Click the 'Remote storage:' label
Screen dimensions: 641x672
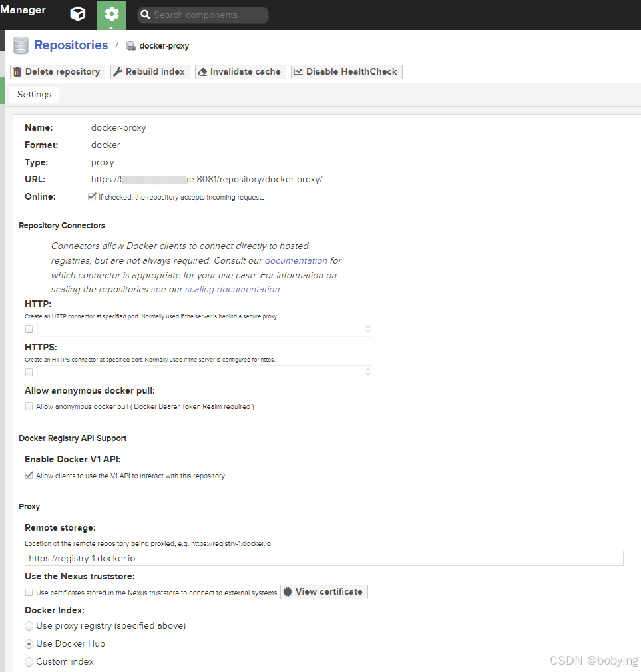click(x=60, y=528)
